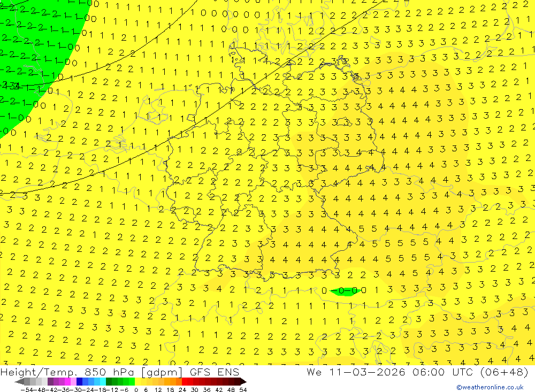Click the legend scale label "-54"
The image size is (535, 392).
click(27, 390)
